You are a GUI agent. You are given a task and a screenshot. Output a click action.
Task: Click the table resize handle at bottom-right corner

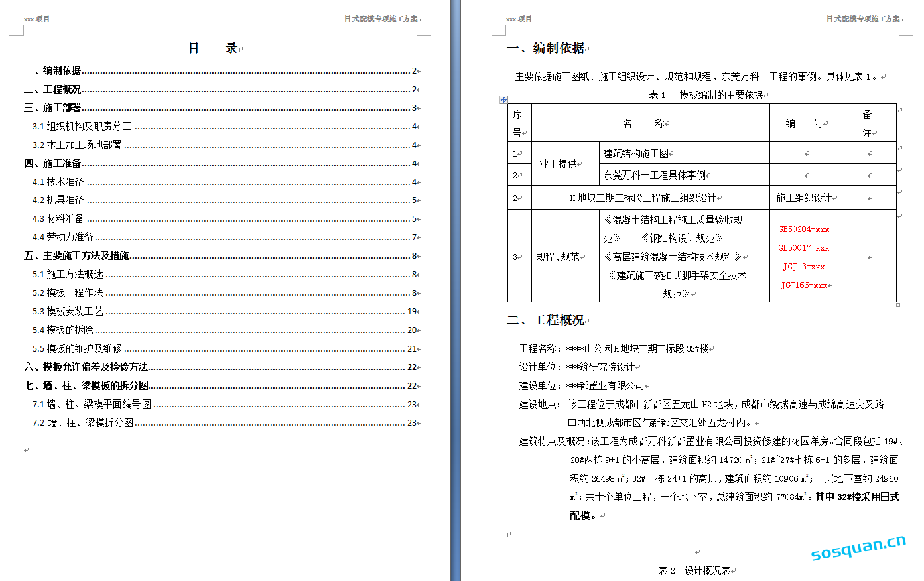pyautogui.click(x=898, y=305)
